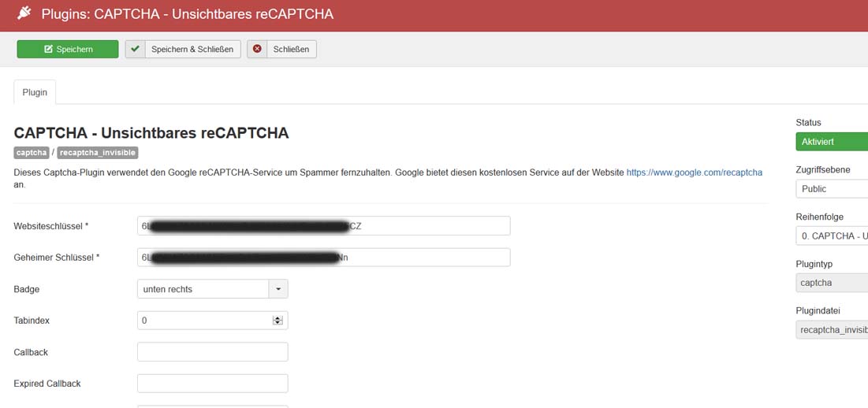Click the edit icon inside Speichern button

[48, 49]
